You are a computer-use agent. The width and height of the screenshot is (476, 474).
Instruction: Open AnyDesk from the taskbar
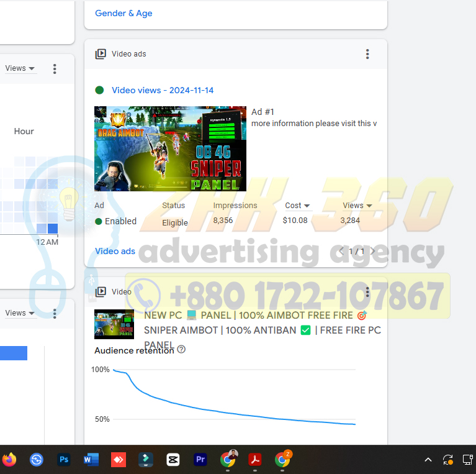(x=119, y=460)
